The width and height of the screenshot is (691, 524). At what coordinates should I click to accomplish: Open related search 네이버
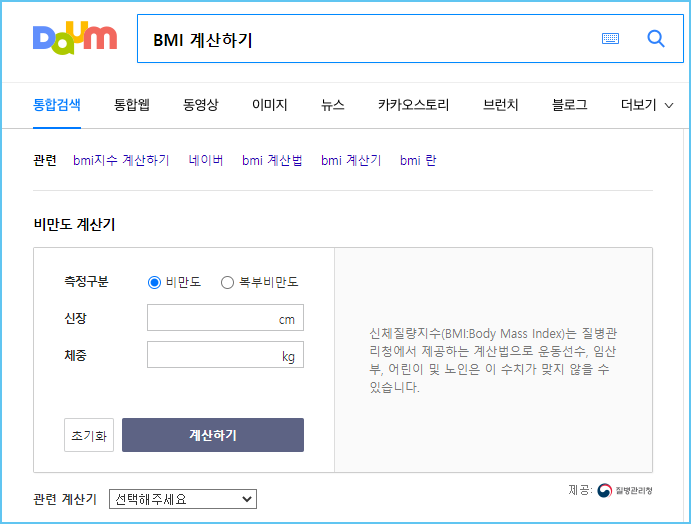[x=206, y=160]
